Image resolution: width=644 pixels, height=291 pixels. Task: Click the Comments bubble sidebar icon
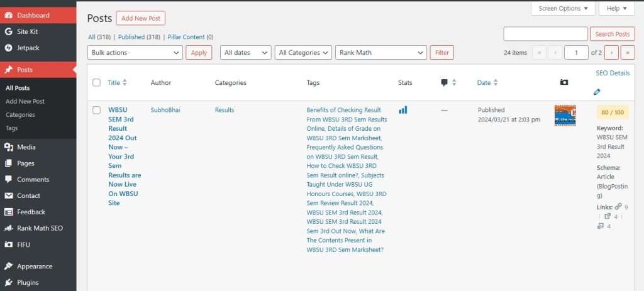click(x=8, y=179)
